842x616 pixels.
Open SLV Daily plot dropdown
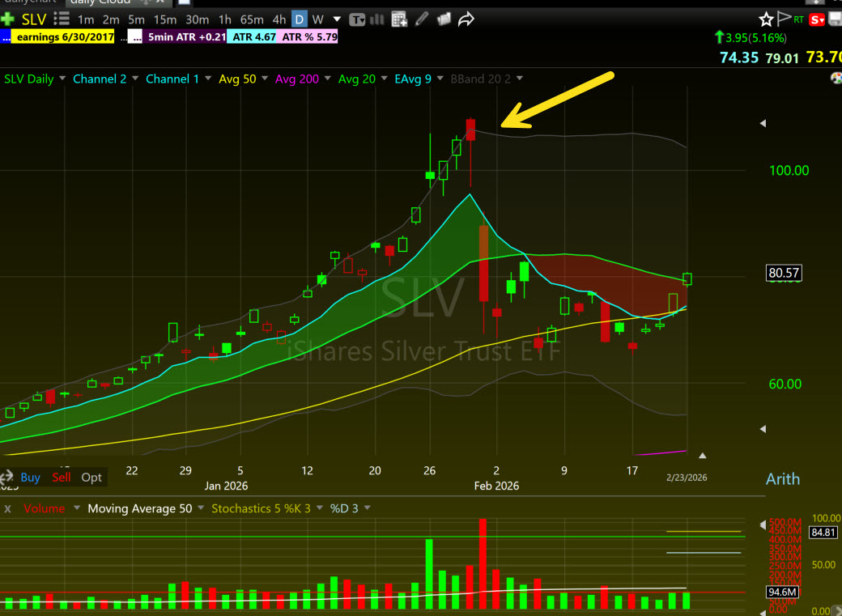(62, 79)
